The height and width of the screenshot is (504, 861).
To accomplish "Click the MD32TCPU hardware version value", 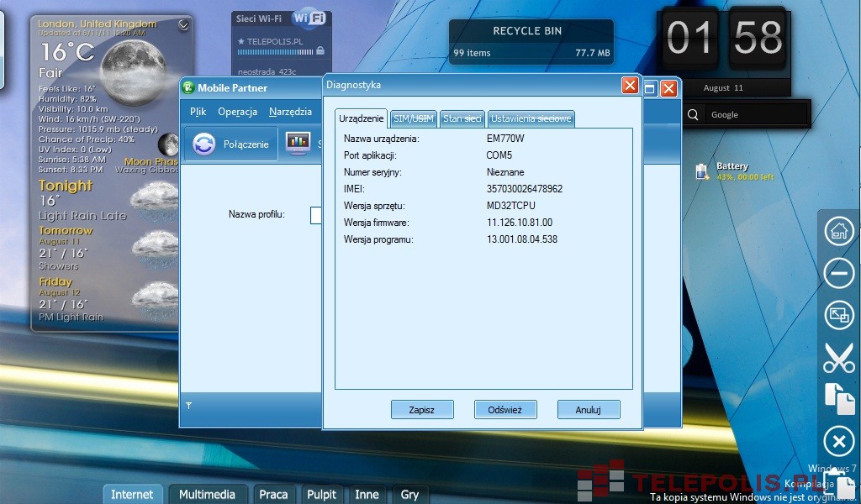I will click(510, 206).
